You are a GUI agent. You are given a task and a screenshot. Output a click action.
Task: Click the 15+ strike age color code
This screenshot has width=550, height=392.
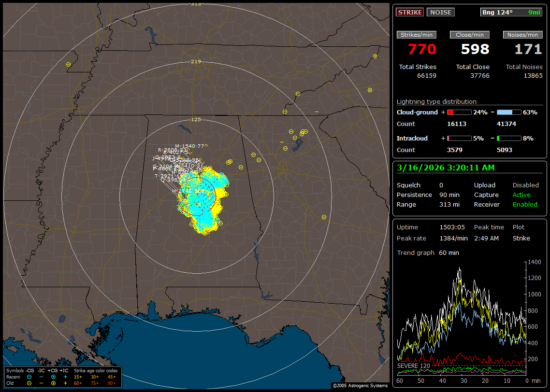[78, 377]
